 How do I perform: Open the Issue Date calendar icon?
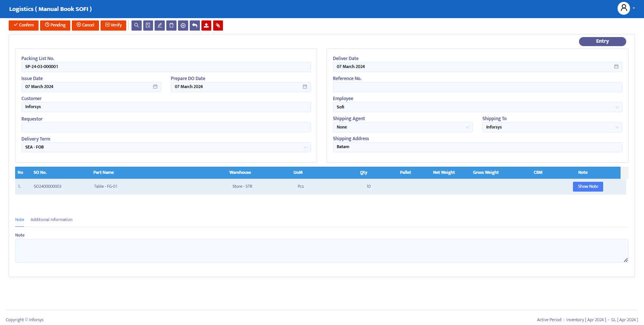(155, 87)
